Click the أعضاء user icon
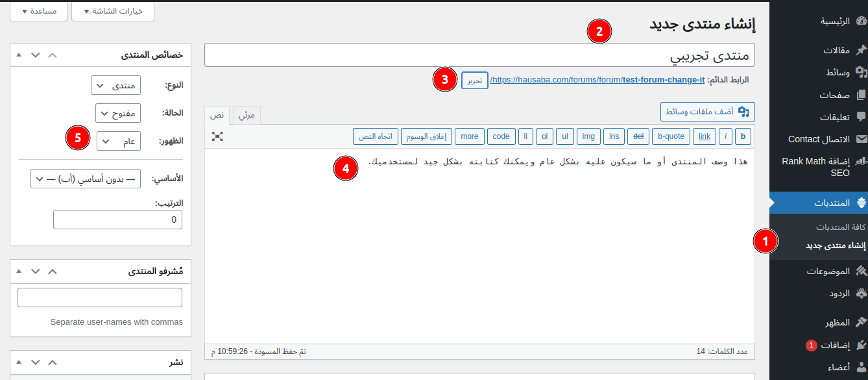Image resolution: width=868 pixels, height=380 pixels. (861, 367)
